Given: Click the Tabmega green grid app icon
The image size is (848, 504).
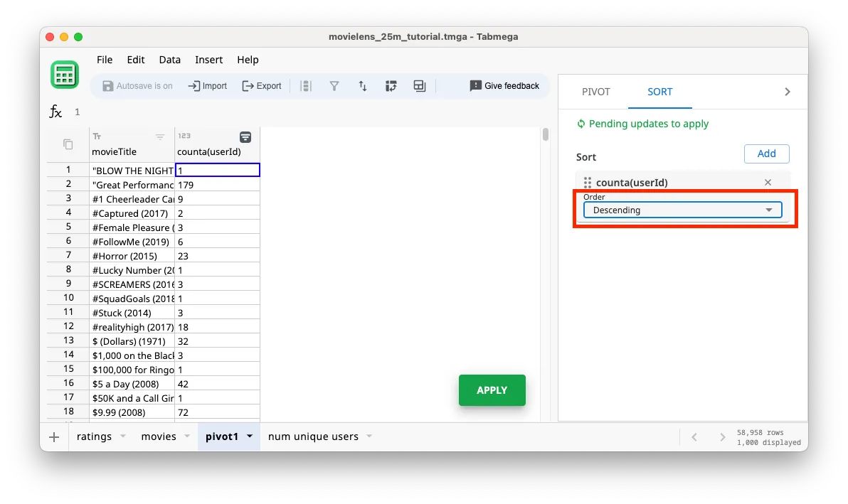Looking at the screenshot, I should tap(65, 74).
